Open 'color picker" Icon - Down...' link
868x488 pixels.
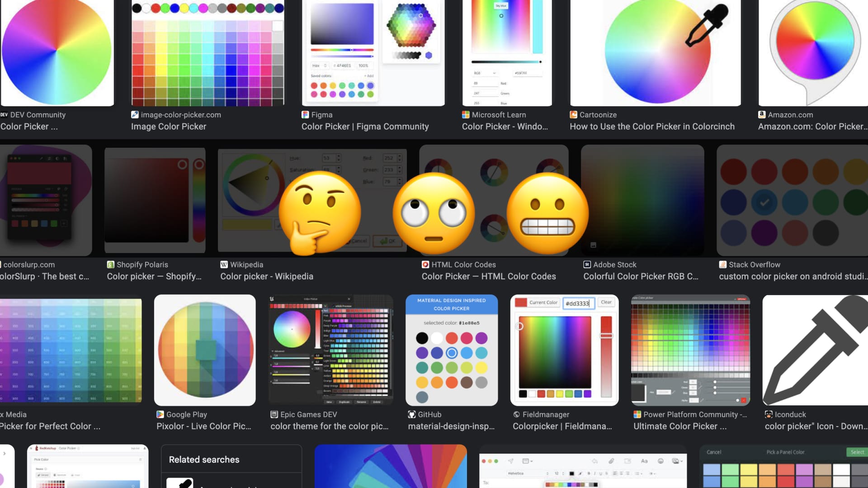point(816,426)
